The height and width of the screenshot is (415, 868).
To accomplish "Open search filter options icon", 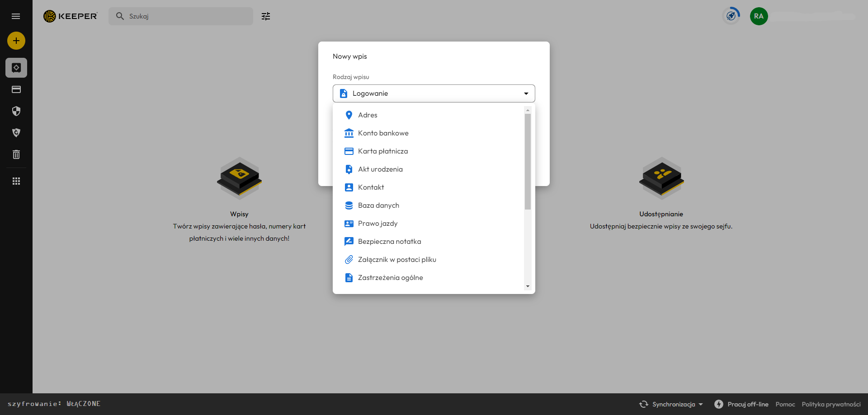I will 266,16.
